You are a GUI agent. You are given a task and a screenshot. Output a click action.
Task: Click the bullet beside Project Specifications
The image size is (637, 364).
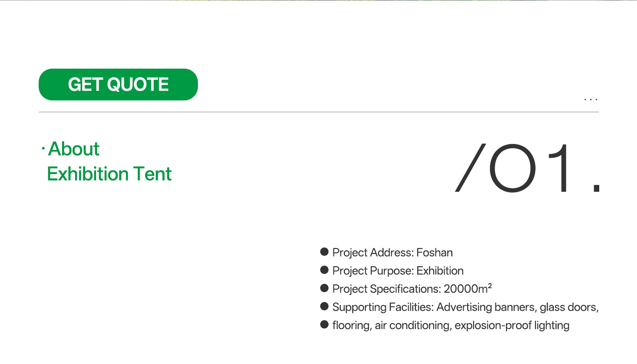324,288
